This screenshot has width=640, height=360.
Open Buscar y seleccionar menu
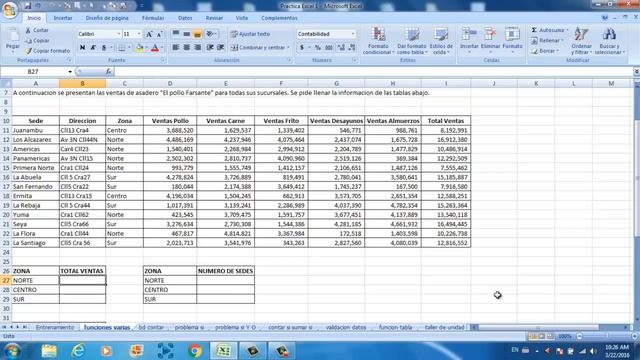pos(609,41)
